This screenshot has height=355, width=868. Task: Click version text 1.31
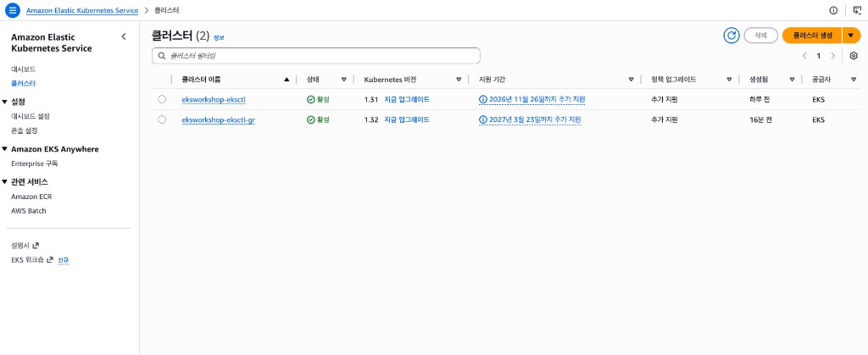point(371,99)
